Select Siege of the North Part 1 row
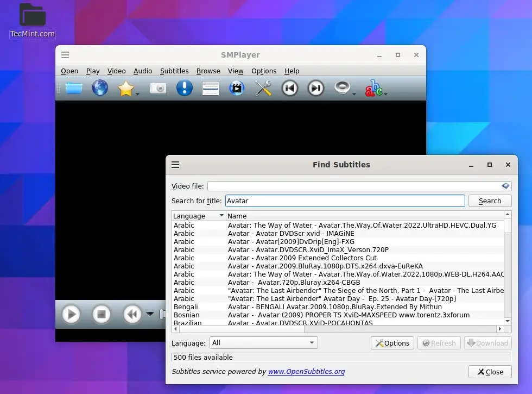Image resolution: width=532 pixels, height=394 pixels. tap(338, 290)
